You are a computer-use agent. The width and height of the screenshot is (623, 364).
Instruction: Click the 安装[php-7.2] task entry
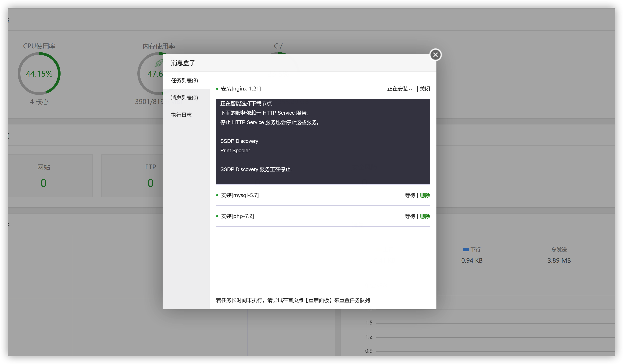tap(237, 216)
